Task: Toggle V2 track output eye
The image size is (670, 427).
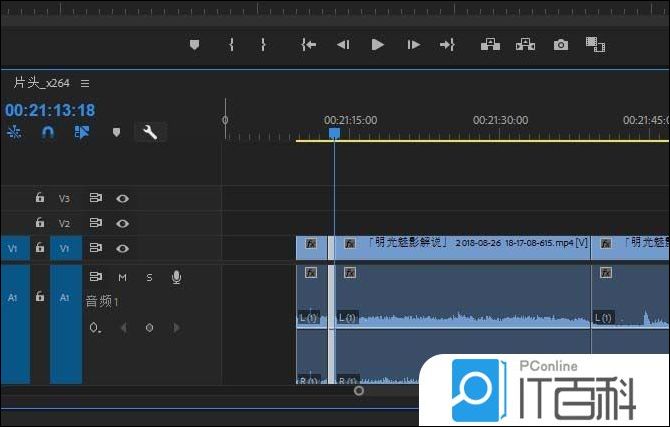Action: pyautogui.click(x=123, y=223)
